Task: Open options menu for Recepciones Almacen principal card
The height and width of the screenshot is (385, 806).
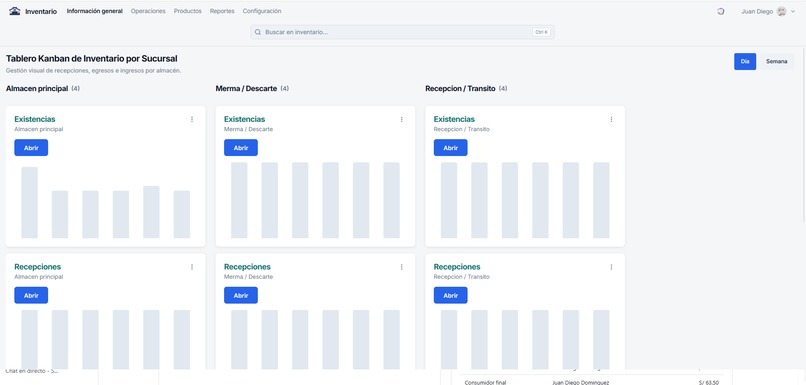Action: point(192,267)
